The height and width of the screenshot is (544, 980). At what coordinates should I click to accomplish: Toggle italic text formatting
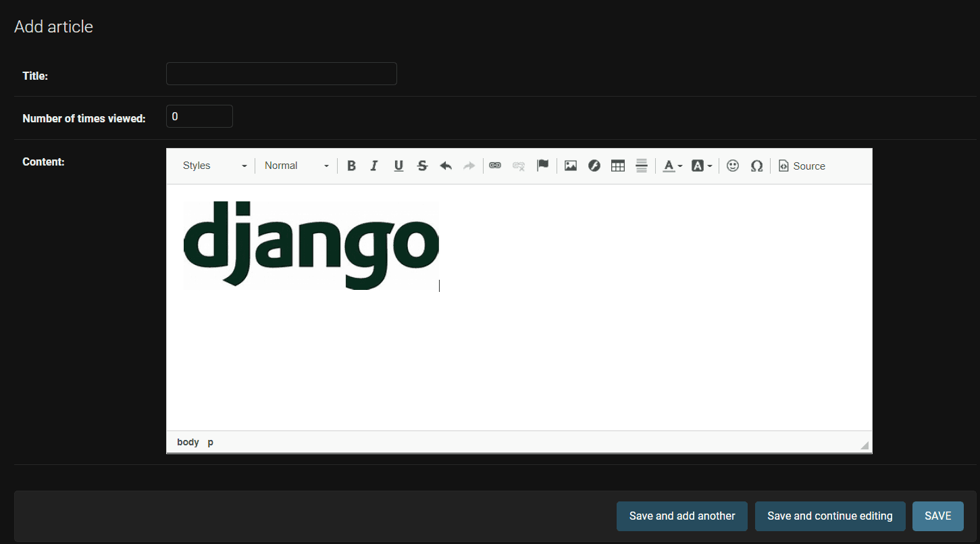[x=374, y=166]
